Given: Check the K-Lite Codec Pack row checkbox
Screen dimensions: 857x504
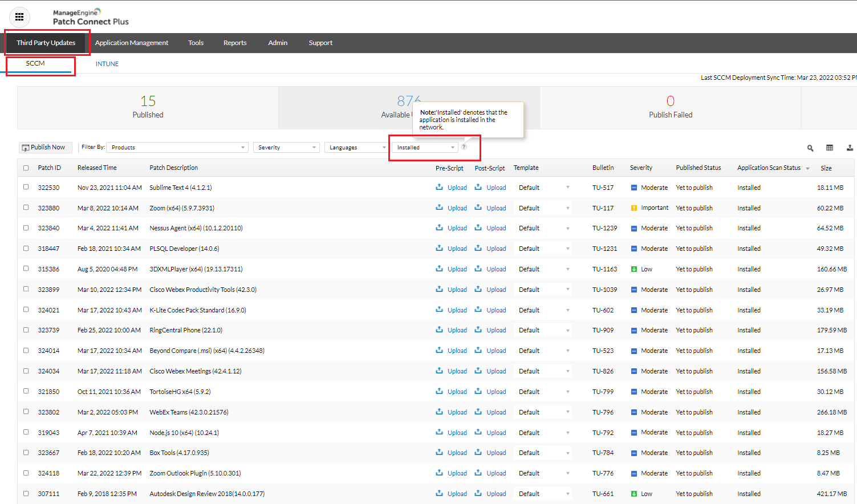Looking at the screenshot, I should pyautogui.click(x=26, y=310).
